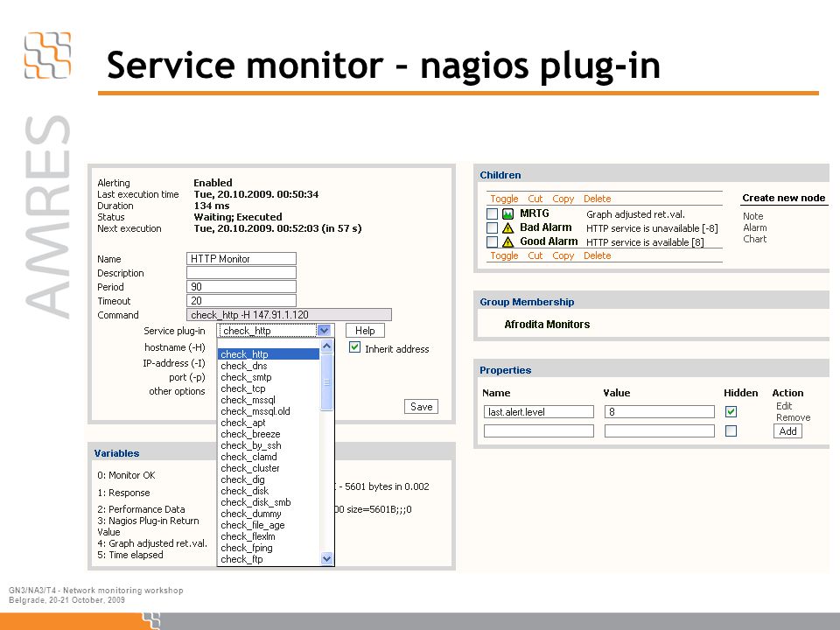Click the top Copy link in Children

click(563, 199)
